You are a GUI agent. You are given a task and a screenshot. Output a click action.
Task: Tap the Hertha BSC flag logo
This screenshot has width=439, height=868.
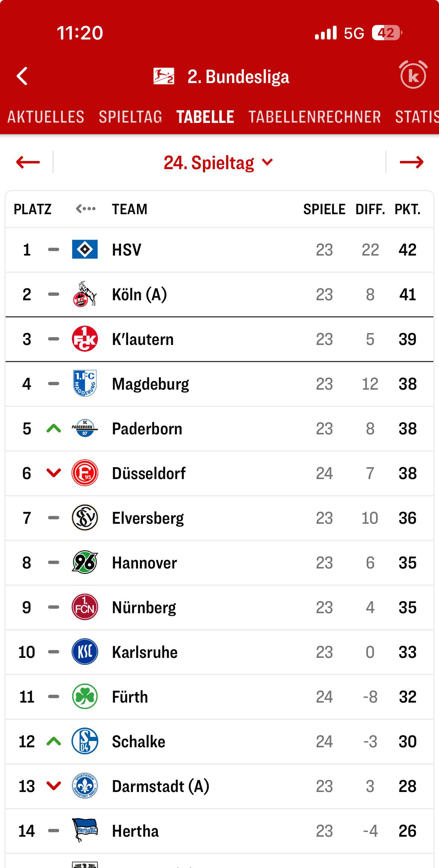[x=85, y=831]
